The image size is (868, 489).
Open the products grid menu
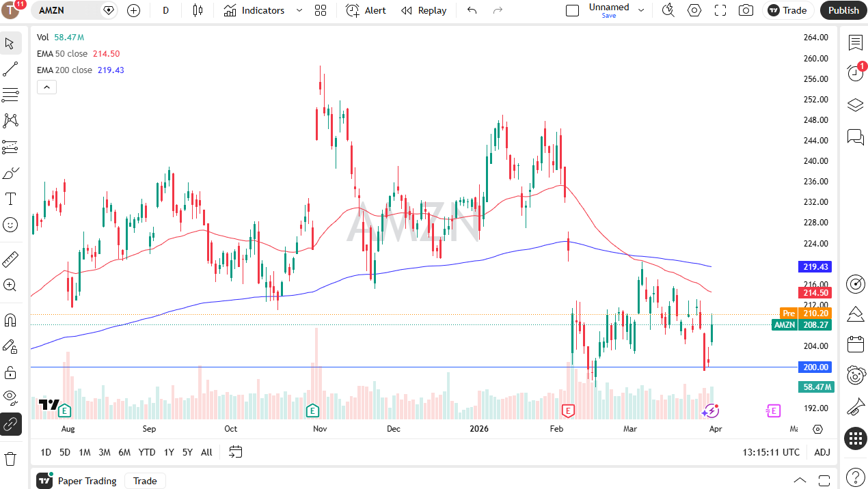[856, 438]
